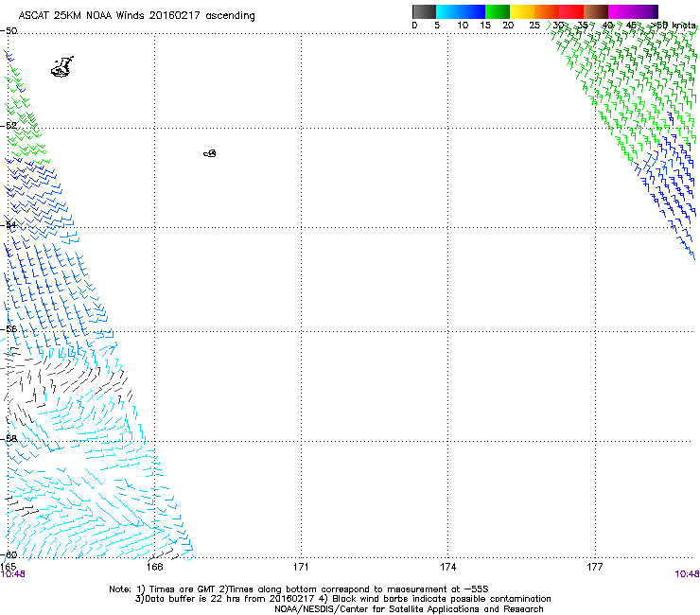
Task: Click the longitude label '174'
Action: pos(447,567)
